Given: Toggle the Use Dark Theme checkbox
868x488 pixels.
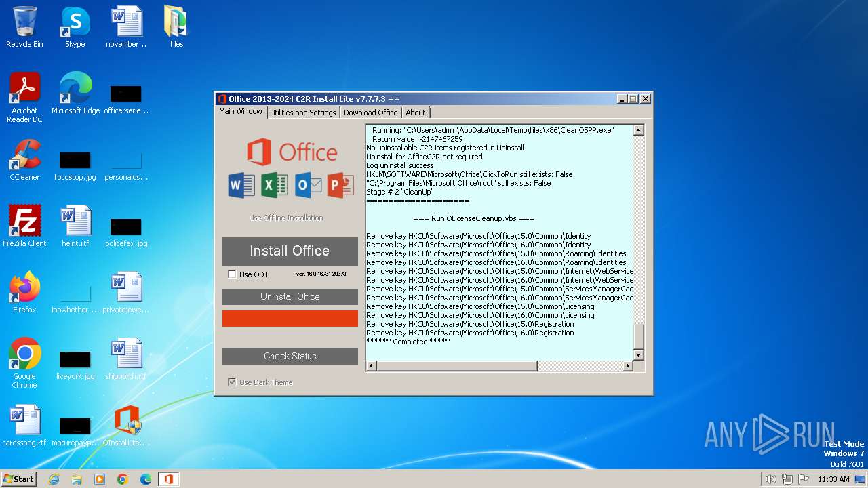Looking at the screenshot, I should [x=233, y=382].
